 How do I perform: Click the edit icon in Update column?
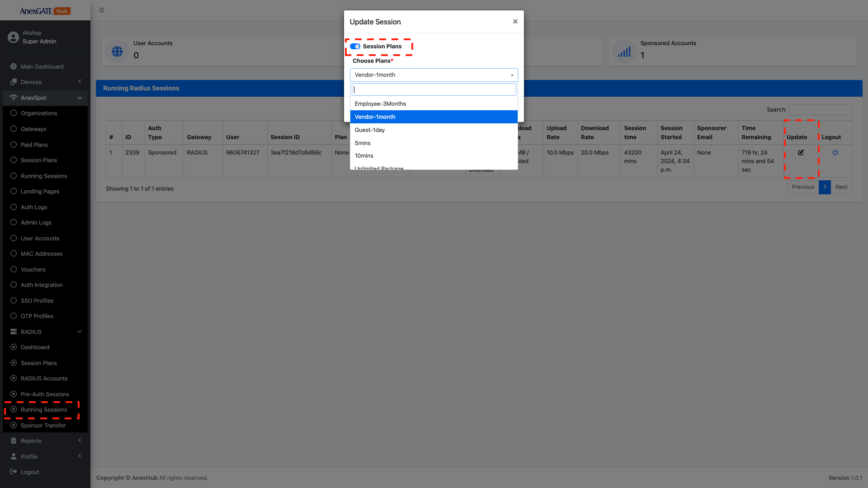tap(801, 153)
